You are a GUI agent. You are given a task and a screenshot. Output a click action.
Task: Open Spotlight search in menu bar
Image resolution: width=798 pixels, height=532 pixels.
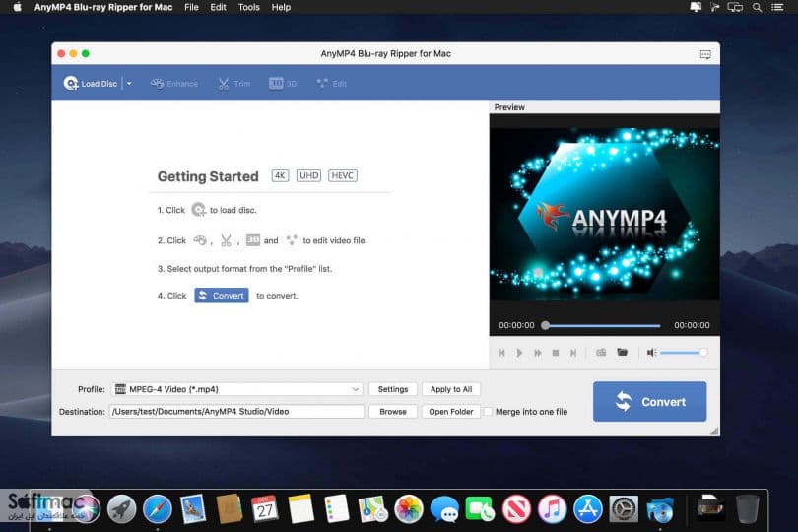pos(757,7)
